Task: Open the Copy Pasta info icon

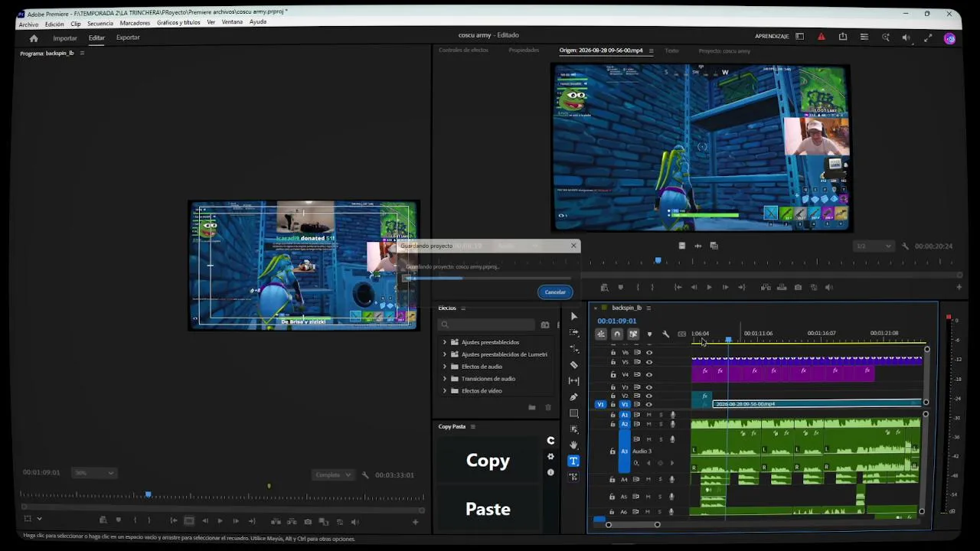Action: (550, 473)
